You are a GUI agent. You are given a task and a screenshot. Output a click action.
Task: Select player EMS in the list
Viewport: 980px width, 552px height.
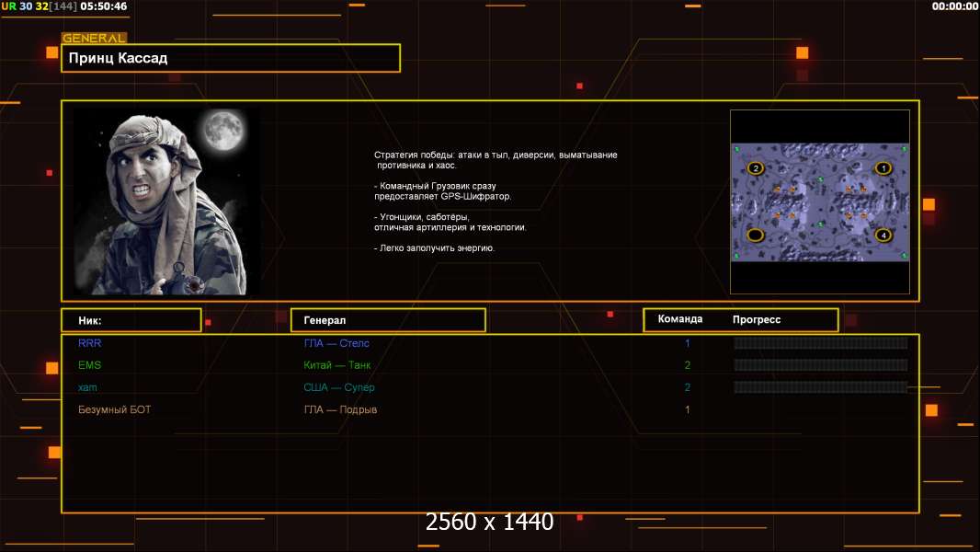[90, 365]
